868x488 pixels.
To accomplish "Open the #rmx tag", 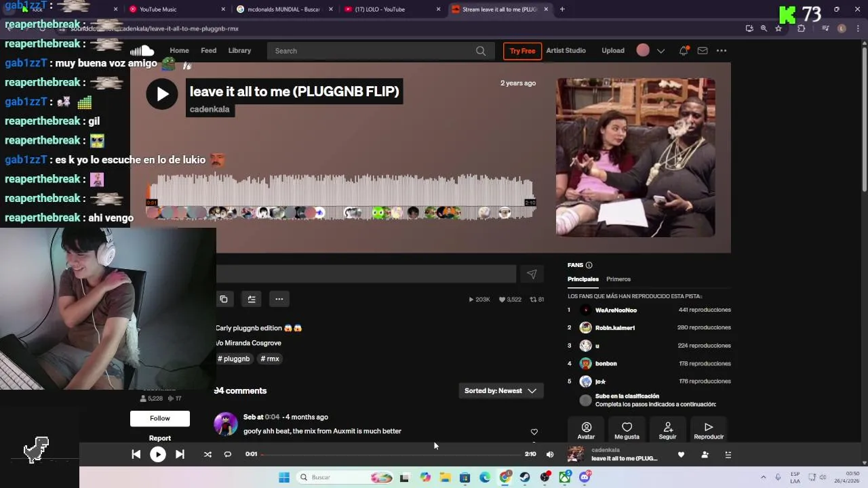I will pyautogui.click(x=270, y=359).
